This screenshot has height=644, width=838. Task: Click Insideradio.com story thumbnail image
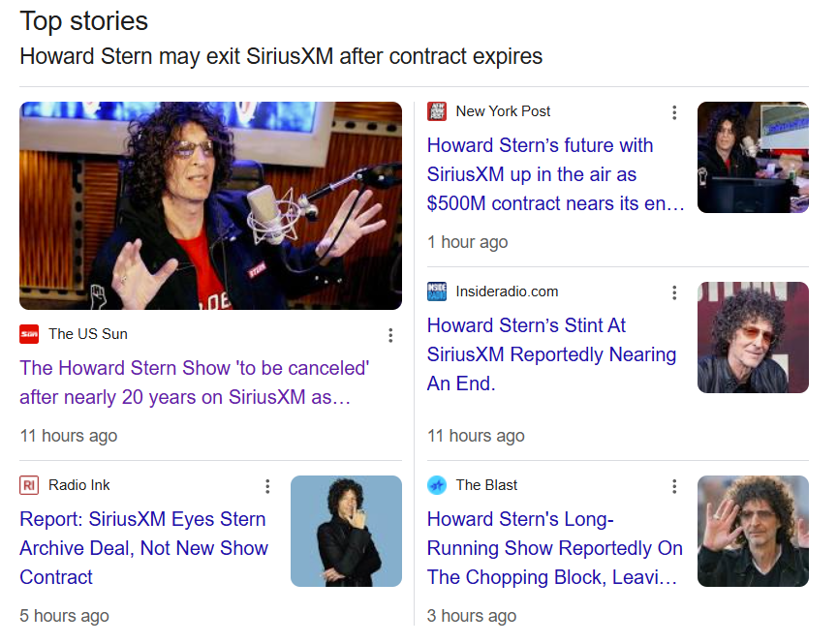(x=753, y=337)
